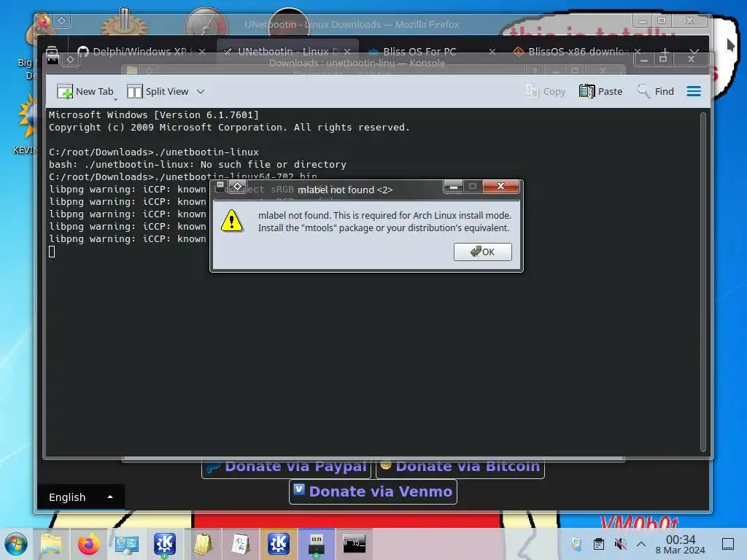Screen dimensions: 747x560
Task: Select the Konsole terminal taskbar entry
Action: click(x=354, y=544)
